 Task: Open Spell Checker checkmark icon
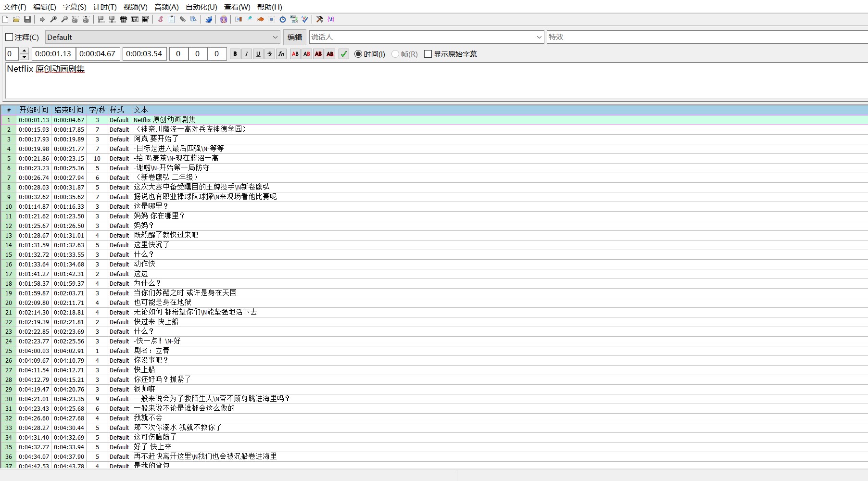point(305,19)
